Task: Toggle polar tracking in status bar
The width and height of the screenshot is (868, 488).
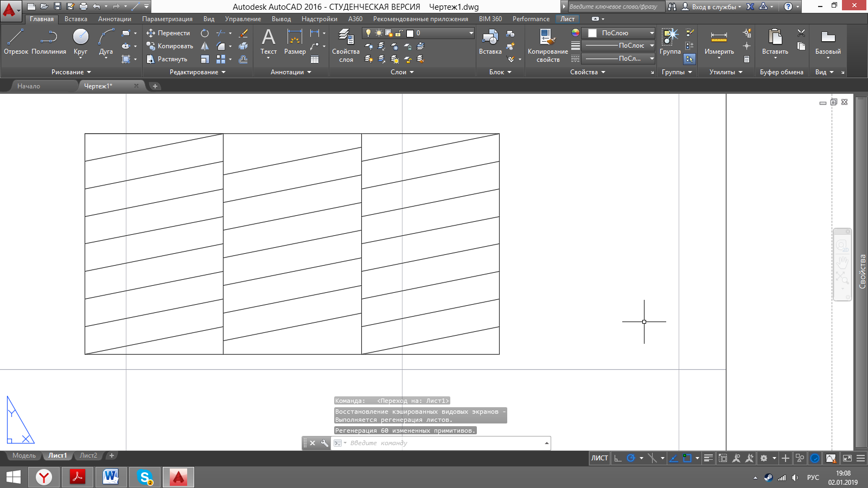Action: (x=631, y=458)
